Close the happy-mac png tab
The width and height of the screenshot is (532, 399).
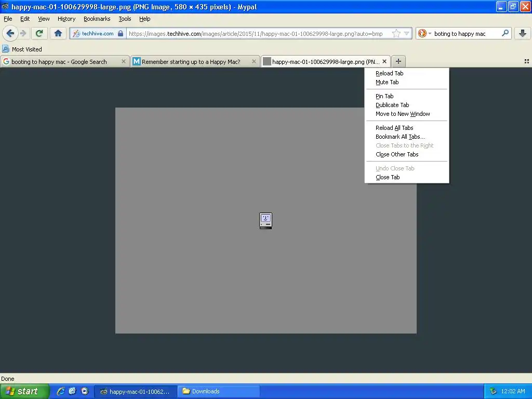(x=384, y=61)
